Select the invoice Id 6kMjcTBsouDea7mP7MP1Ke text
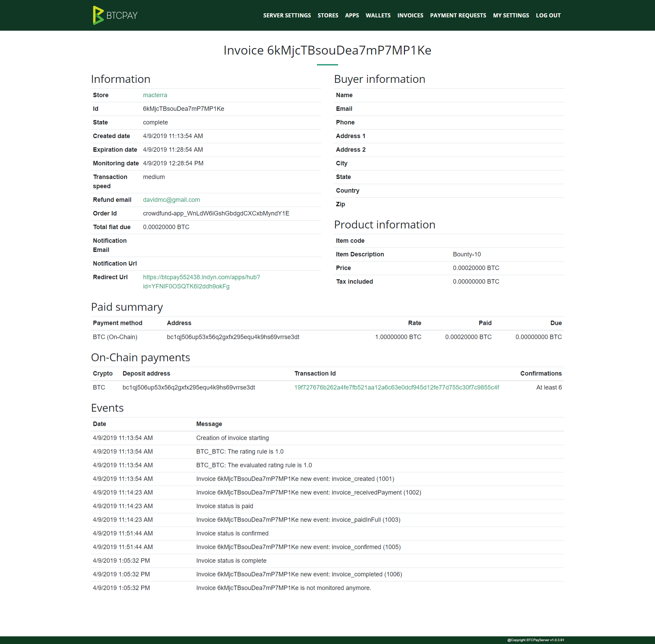Screen dimensions: 655x644 click(x=184, y=109)
